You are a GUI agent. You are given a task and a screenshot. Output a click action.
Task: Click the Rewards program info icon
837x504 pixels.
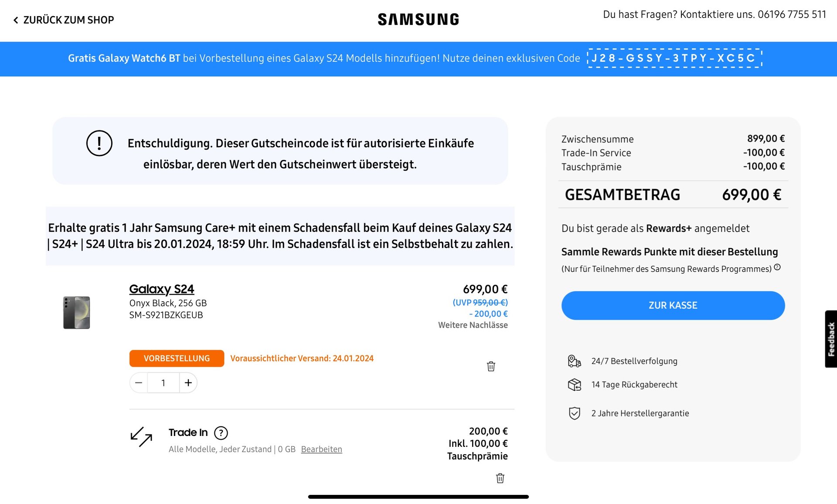pos(777,267)
